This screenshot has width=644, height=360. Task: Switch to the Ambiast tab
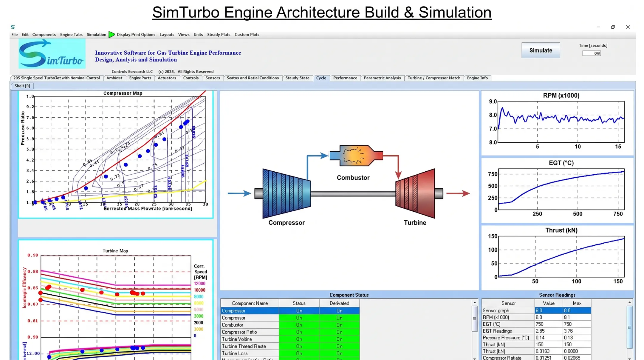(114, 78)
